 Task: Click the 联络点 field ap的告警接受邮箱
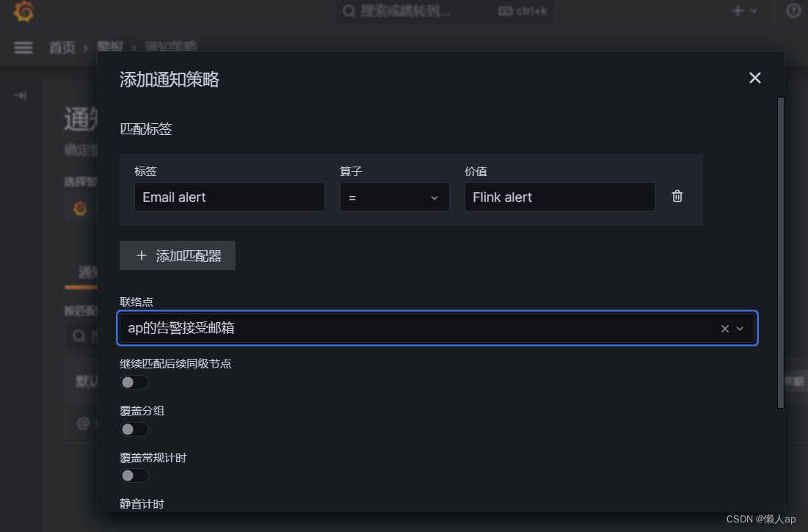(437, 328)
